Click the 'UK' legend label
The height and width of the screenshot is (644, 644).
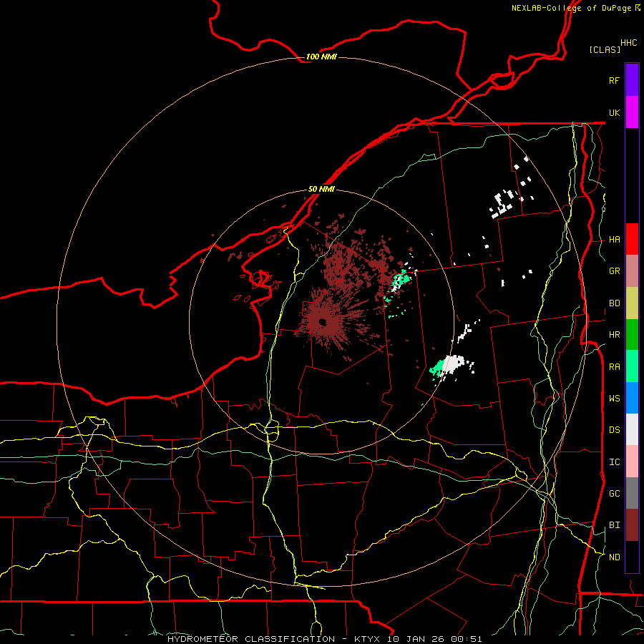click(614, 112)
